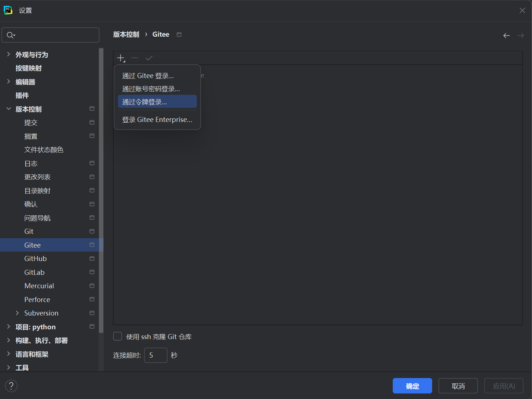
Task: Select 日志 tree item
Action: point(31,163)
